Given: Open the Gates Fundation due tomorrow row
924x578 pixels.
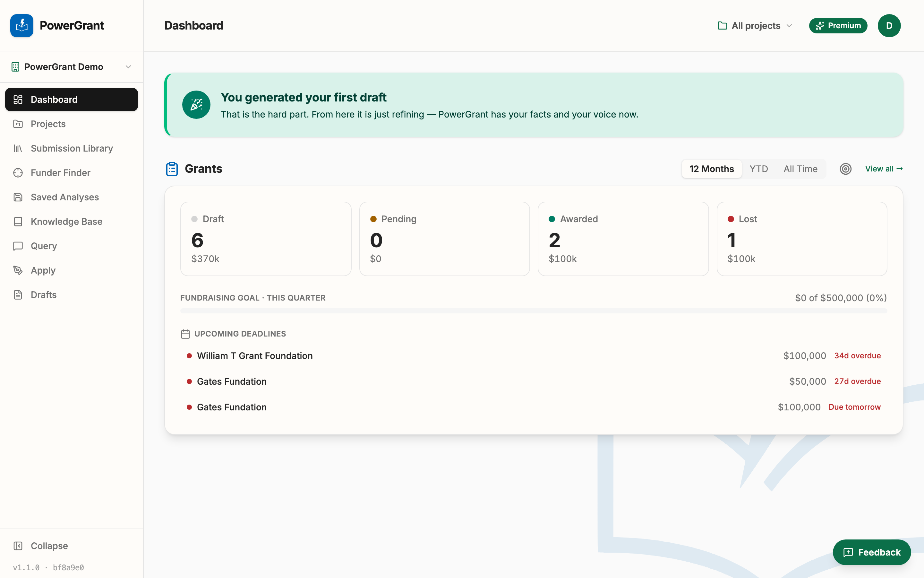Looking at the screenshot, I should tap(534, 407).
